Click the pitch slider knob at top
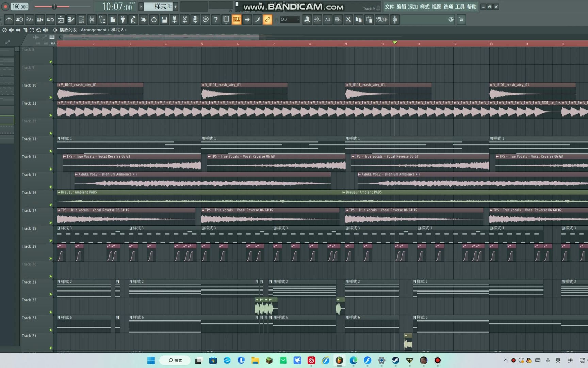Screen dimensions: 588x368 tap(54, 6)
